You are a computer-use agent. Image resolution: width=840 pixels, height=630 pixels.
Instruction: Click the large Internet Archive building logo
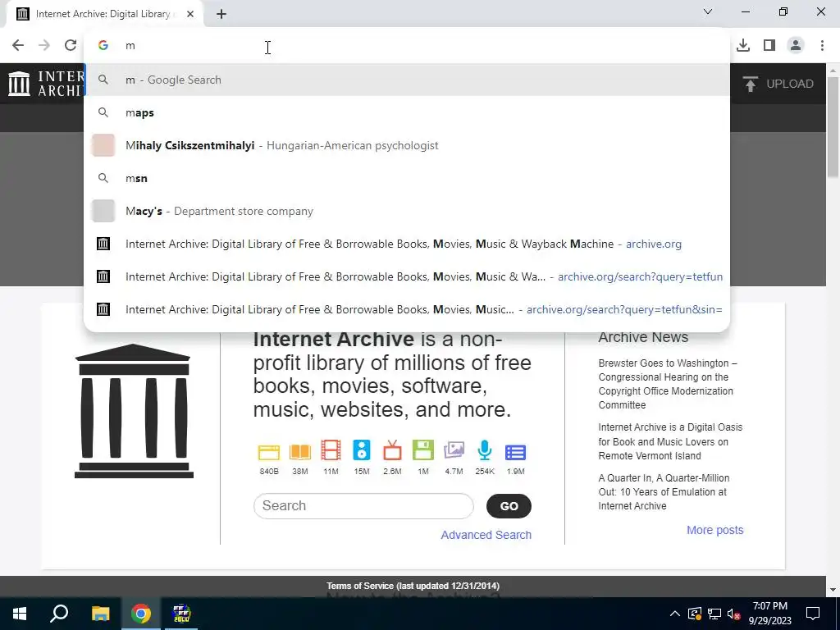[x=134, y=411]
